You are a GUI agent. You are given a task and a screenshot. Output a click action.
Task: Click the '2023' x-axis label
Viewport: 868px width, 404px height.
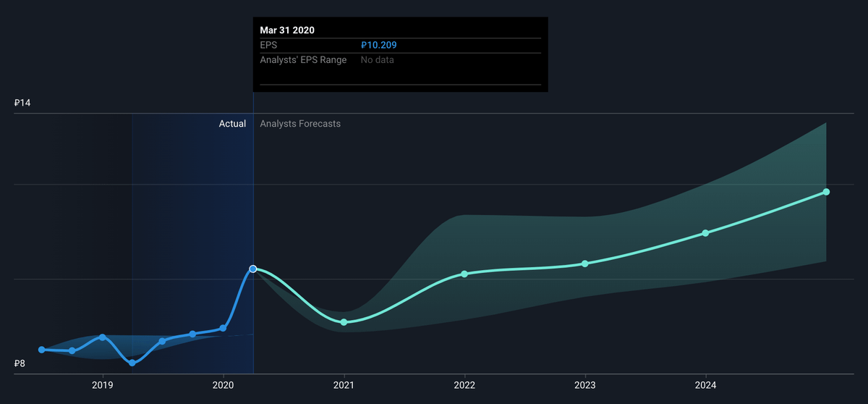[585, 384]
